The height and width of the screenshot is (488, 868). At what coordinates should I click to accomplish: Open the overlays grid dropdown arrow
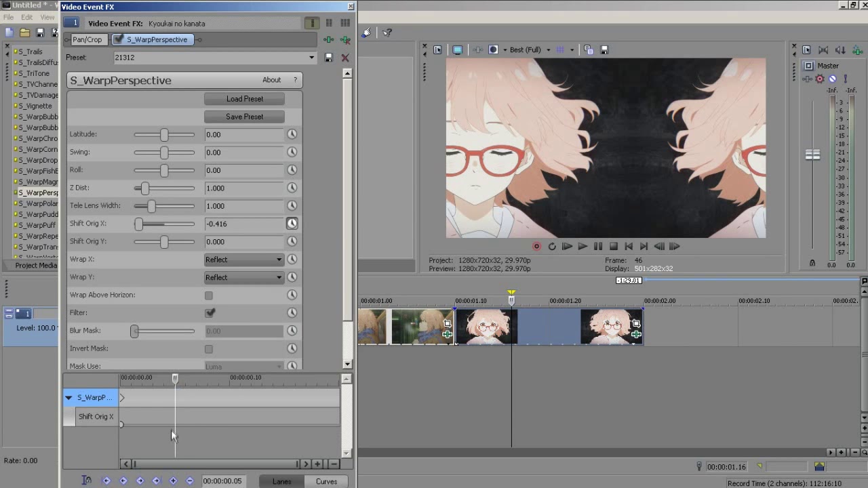click(572, 50)
